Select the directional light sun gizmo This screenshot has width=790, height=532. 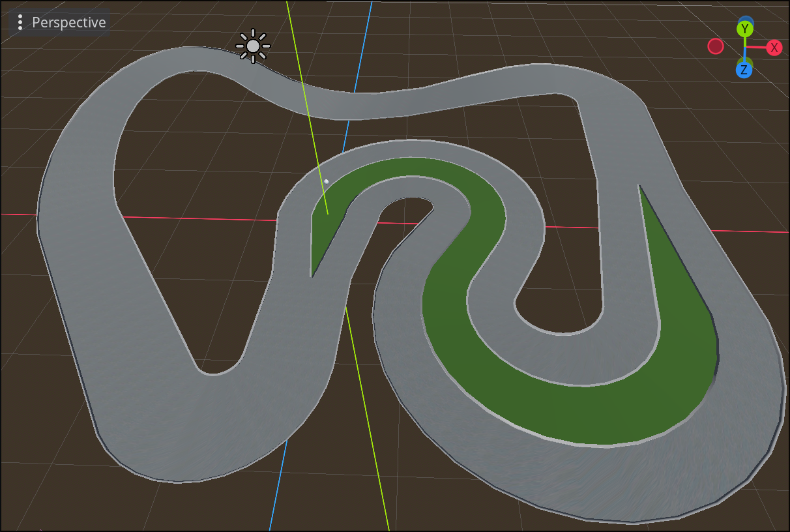tap(253, 46)
